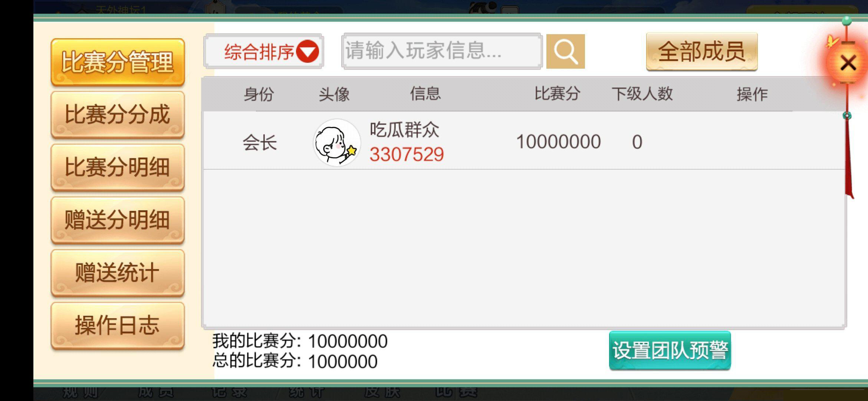The width and height of the screenshot is (868, 401).
Task: Open the 比赛分明细 tab
Action: click(118, 167)
